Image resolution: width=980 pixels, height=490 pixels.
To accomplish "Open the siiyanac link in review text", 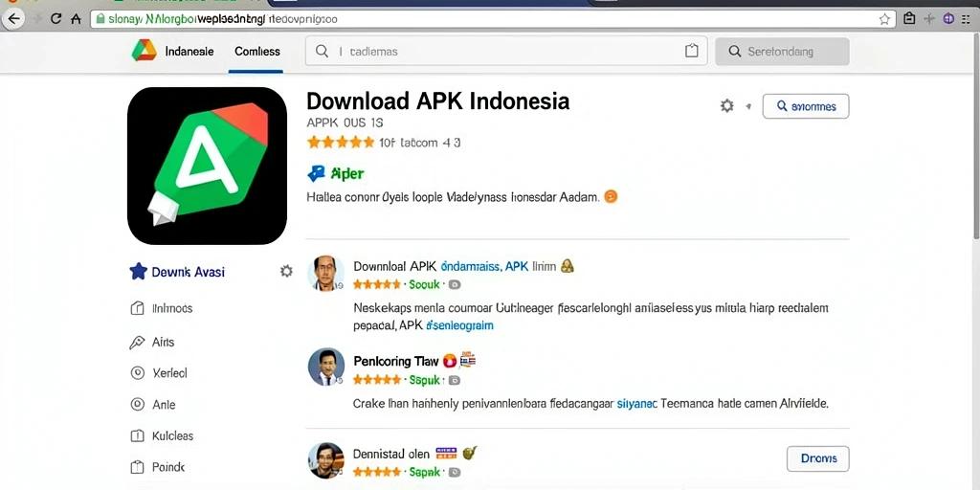I will point(636,404).
